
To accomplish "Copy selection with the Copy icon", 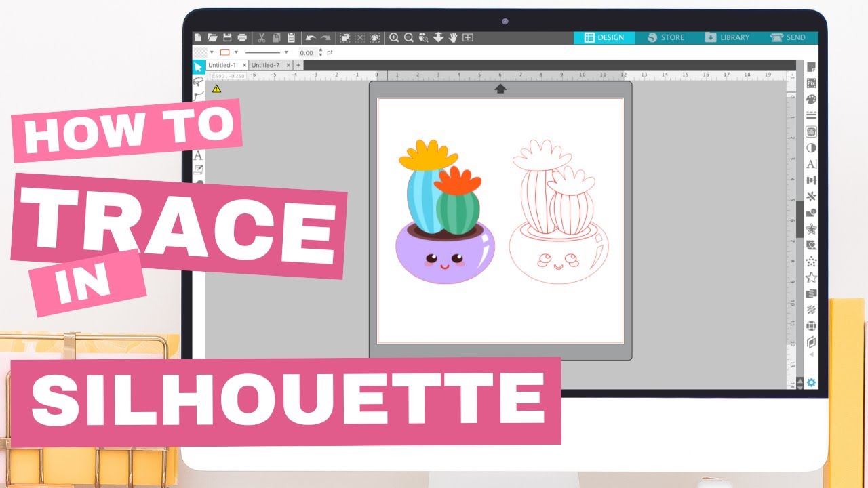I will click(x=276, y=38).
